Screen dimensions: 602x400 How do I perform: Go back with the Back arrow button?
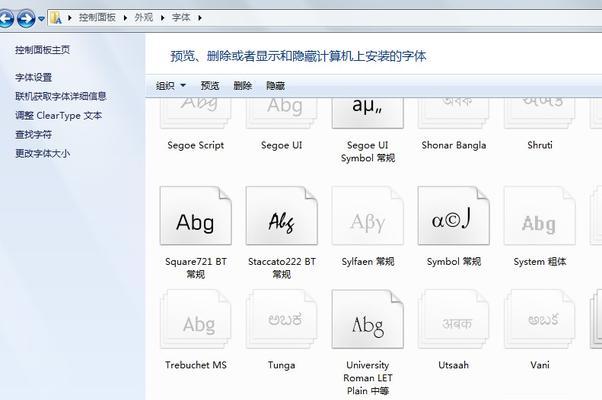[5, 18]
